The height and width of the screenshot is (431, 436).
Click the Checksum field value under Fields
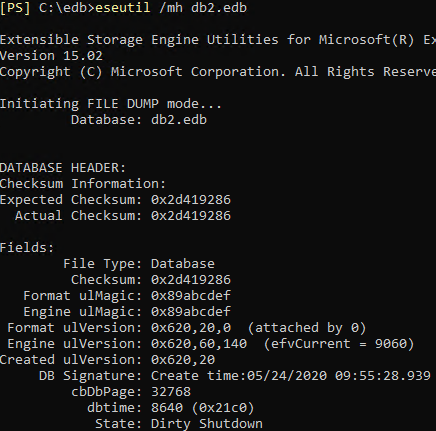[191, 280]
